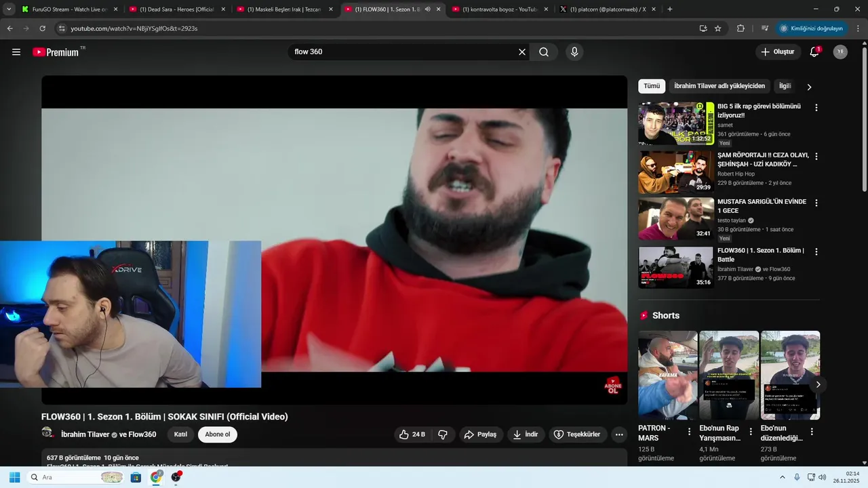
Task: Open 'ŞAM RÖPORTAJI' video thumbnail
Action: click(676, 172)
